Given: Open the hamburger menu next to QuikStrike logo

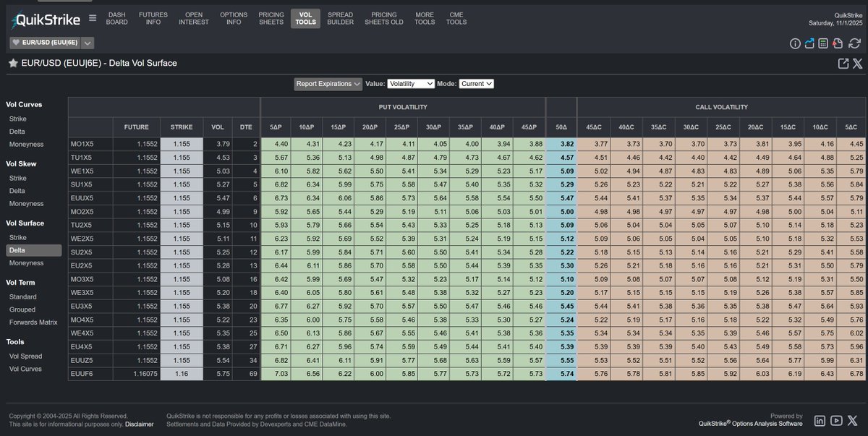Looking at the screenshot, I should 93,18.
